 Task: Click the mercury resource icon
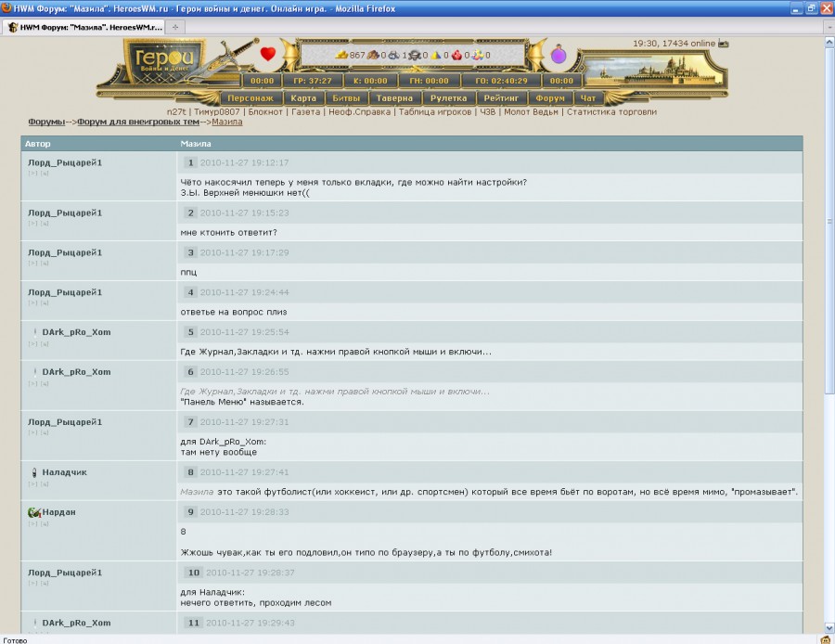click(415, 55)
